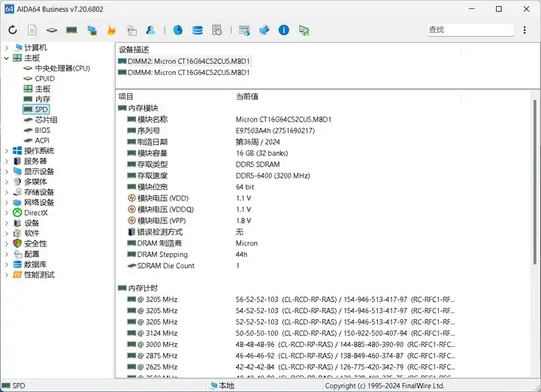Image resolution: width=541 pixels, height=392 pixels.
Task: Click the window with globe icon
Action: pyautogui.click(x=245, y=30)
